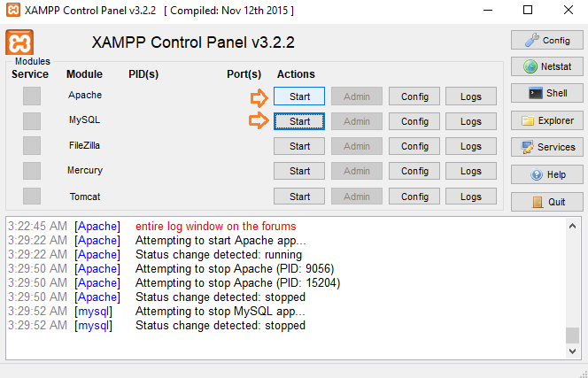Click the log window scroll-up arrow
This screenshot has width=588, height=378.
click(x=572, y=226)
